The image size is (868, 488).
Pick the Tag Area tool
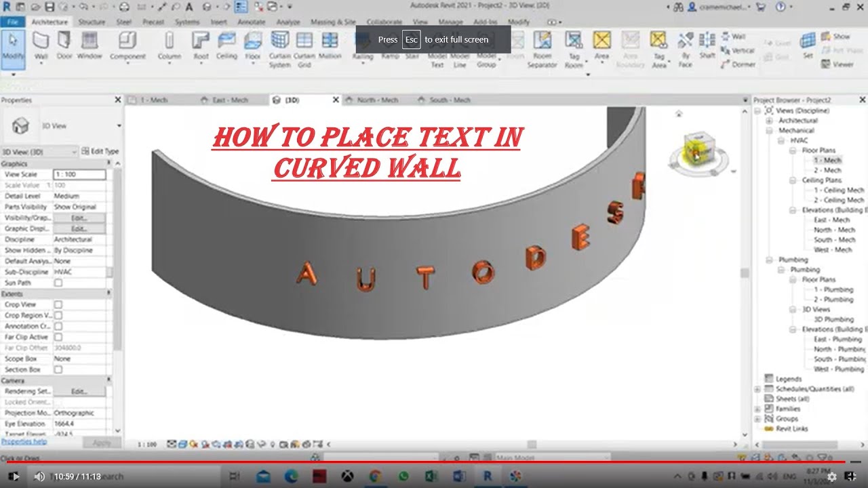pyautogui.click(x=658, y=49)
